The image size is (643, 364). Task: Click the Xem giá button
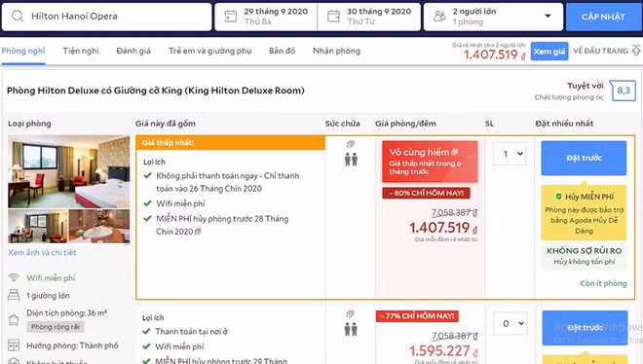click(x=549, y=52)
